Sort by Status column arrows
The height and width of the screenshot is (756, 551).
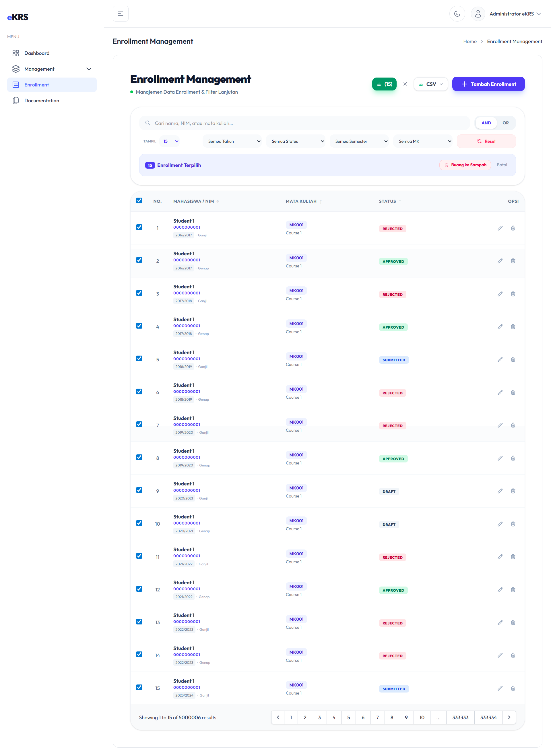pos(400,201)
